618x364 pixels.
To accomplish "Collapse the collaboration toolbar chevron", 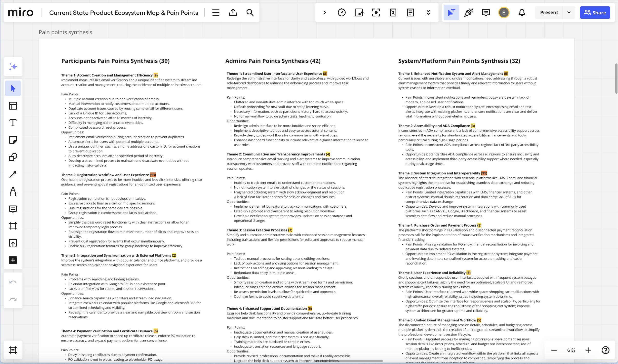I will click(x=324, y=12).
